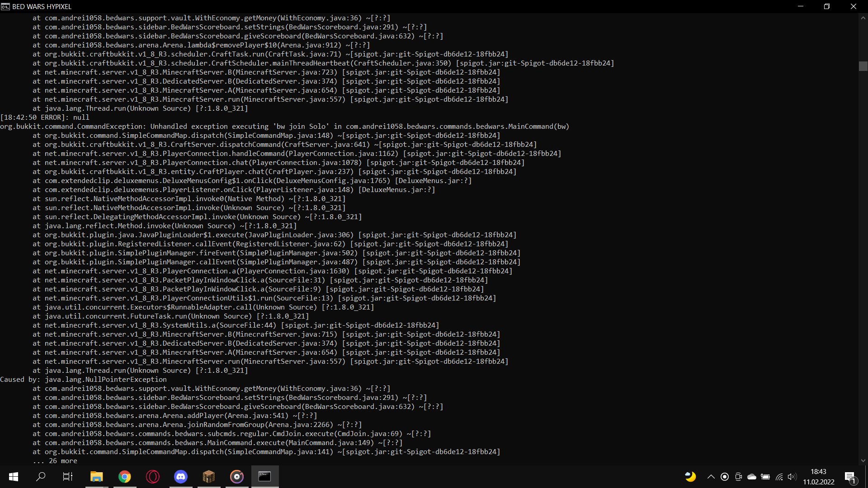
Task: Open OneDrive from the system tray
Action: coord(752,477)
